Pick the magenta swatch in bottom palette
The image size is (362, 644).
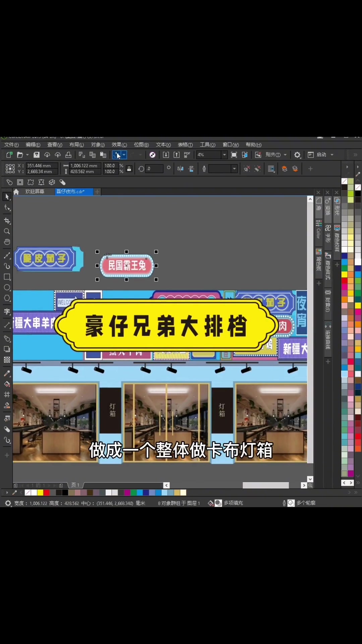127,492
